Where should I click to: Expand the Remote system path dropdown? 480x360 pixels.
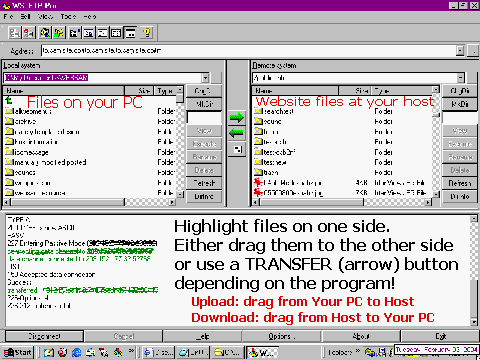coord(460,78)
